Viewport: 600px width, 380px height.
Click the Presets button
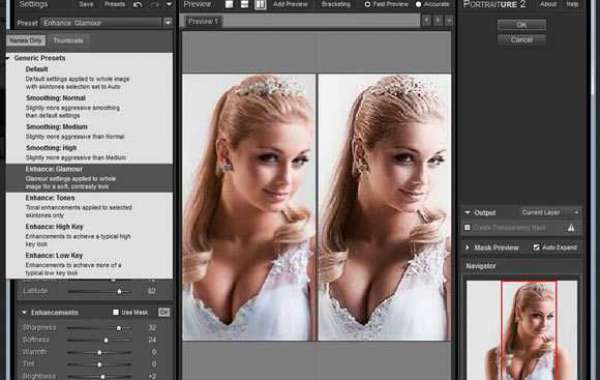tap(115, 5)
